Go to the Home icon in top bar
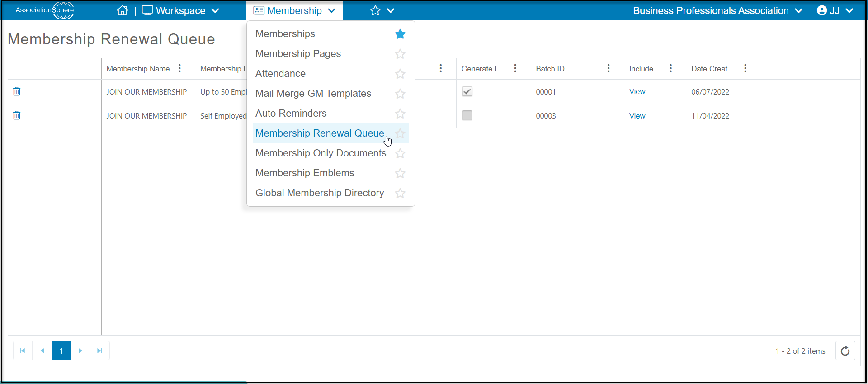Screen dimensions: 868x384 pyautogui.click(x=123, y=10)
